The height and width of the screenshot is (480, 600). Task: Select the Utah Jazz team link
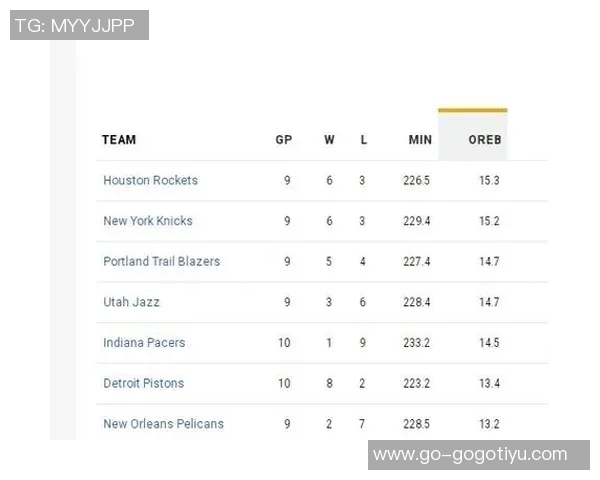tap(131, 302)
